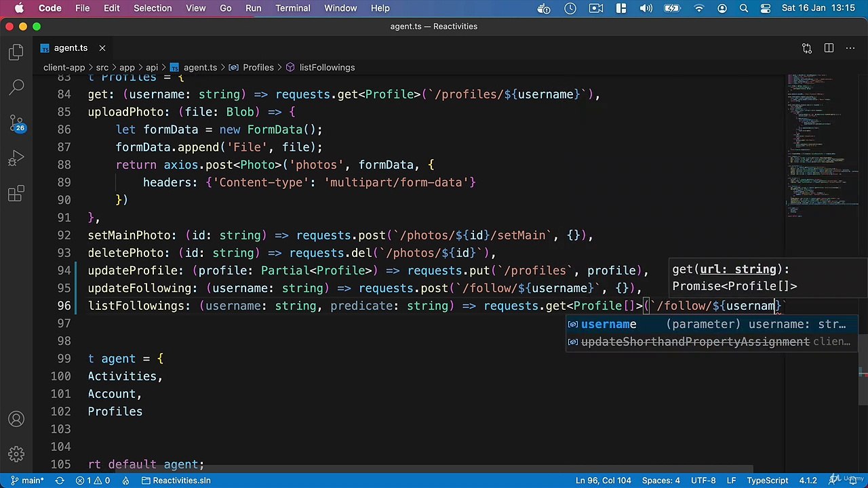Click client-app in the breadcrumb
Image resolution: width=868 pixels, height=488 pixels.
coord(64,67)
